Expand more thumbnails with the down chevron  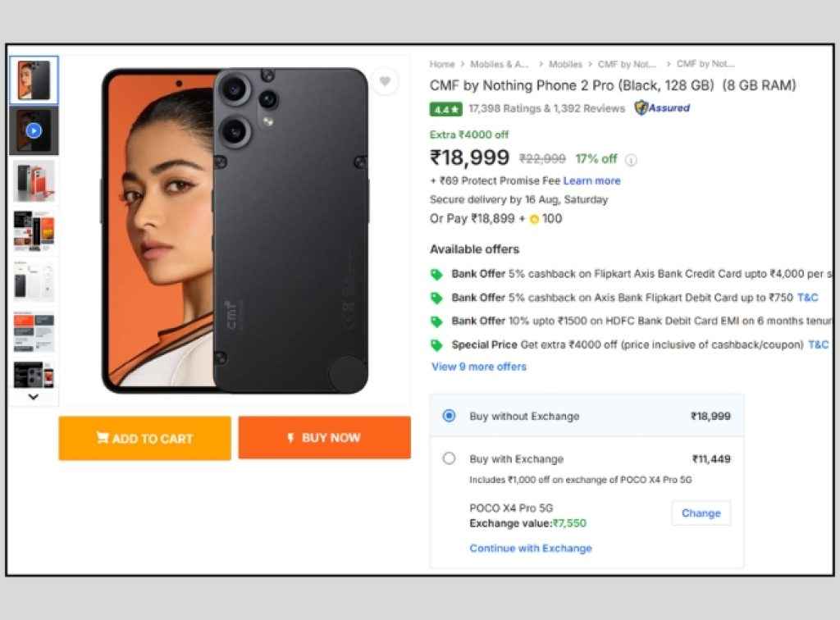point(34,397)
